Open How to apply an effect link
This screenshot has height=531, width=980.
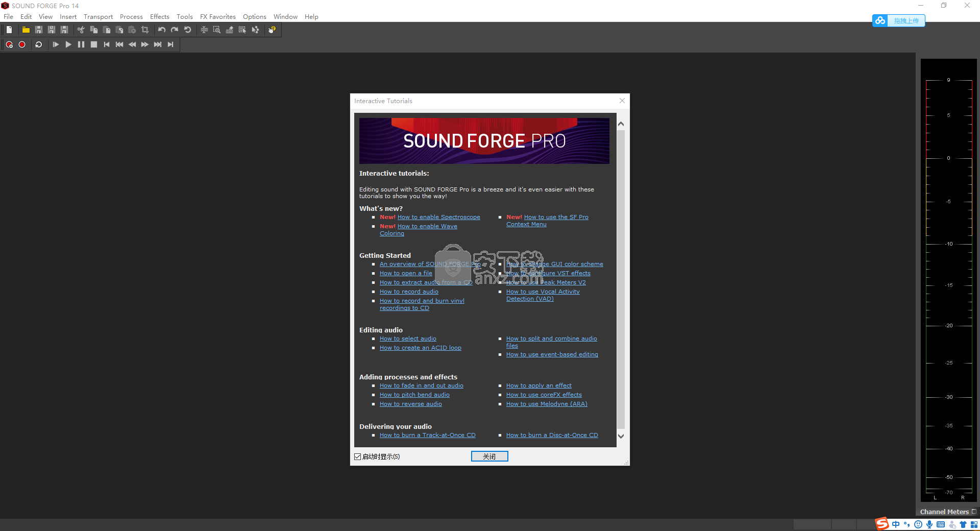click(539, 385)
